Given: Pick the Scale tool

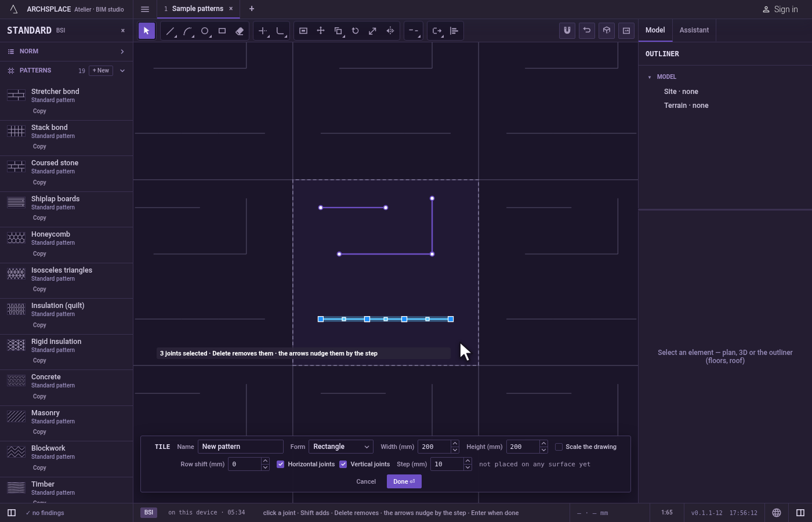Looking at the screenshot, I should click(x=373, y=31).
